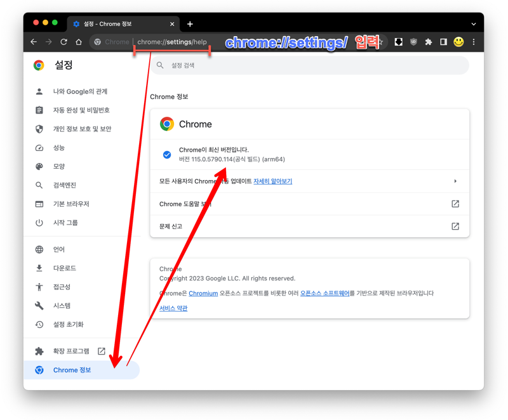Open Chrome 도움말 보기 external link
Viewport: 508px width, 420px height.
pos(455,204)
